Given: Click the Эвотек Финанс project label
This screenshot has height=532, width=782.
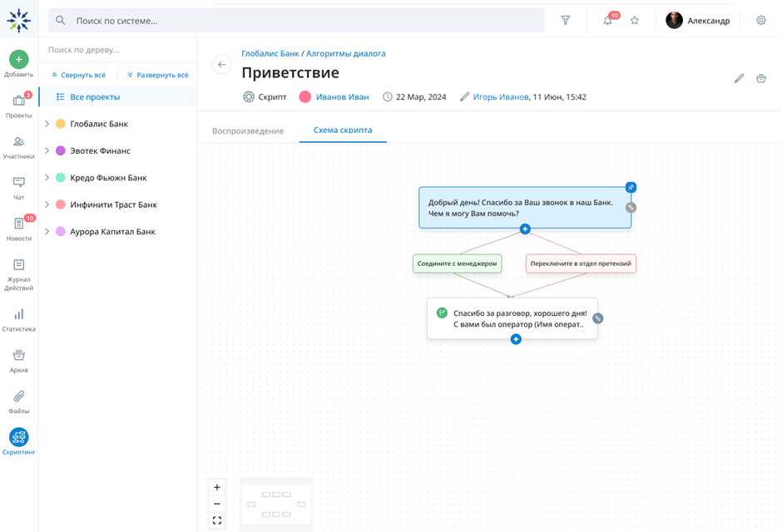Looking at the screenshot, I should pos(100,150).
